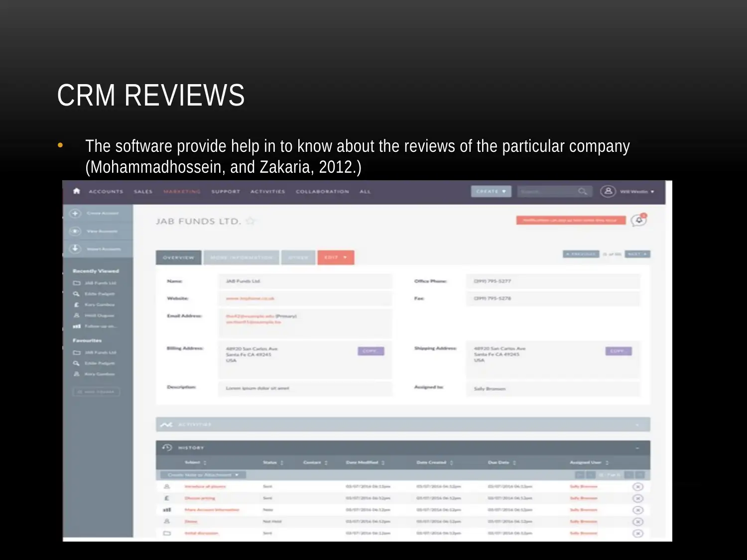Copy the billing address
This screenshot has width=747, height=560.
[x=371, y=351]
